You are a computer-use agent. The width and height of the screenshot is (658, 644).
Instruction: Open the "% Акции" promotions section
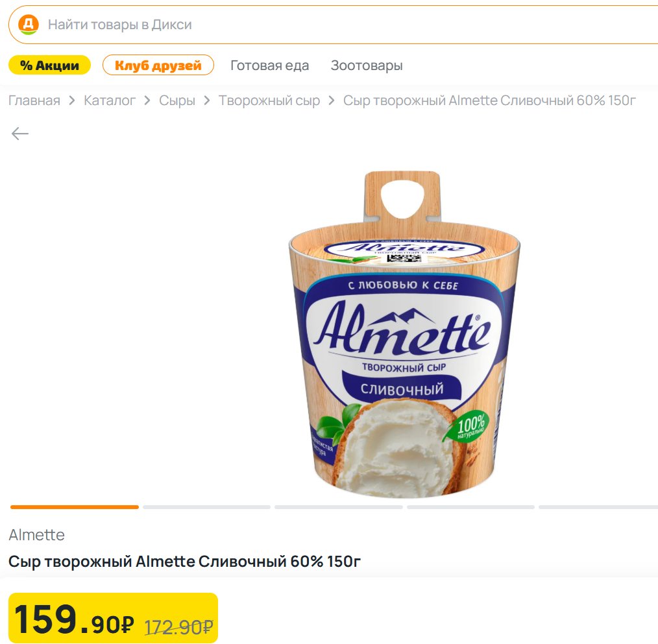(49, 66)
